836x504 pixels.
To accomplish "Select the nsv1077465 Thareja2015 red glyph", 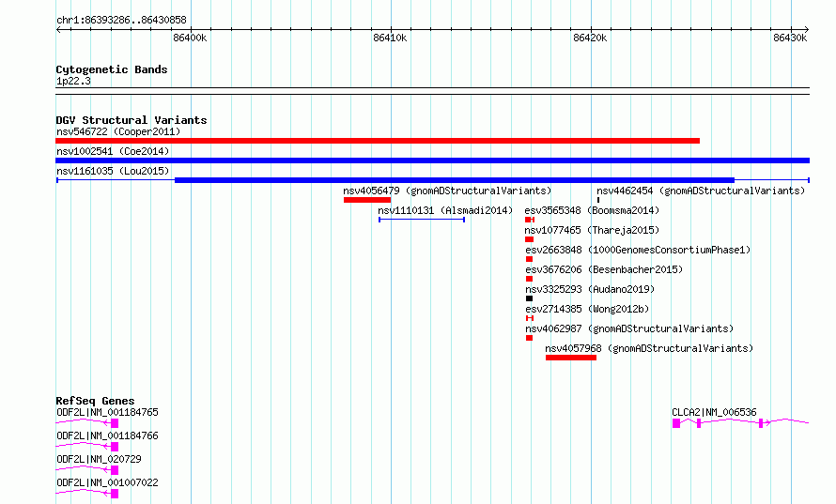I will point(529,239).
